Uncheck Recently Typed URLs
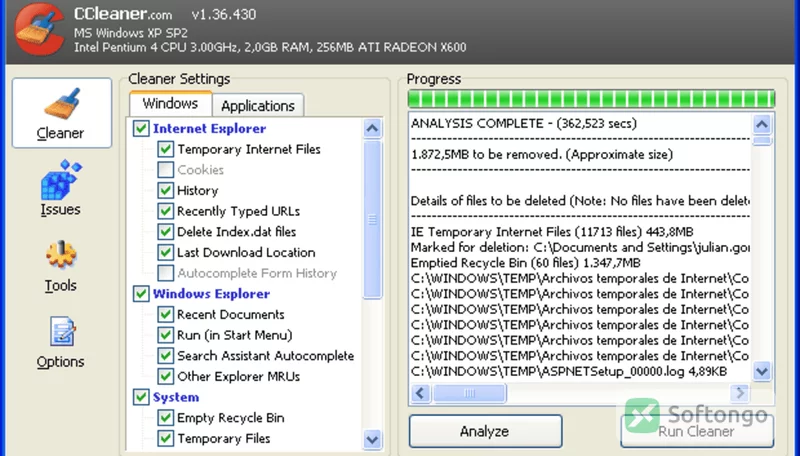This screenshot has height=456, width=800. point(165,211)
